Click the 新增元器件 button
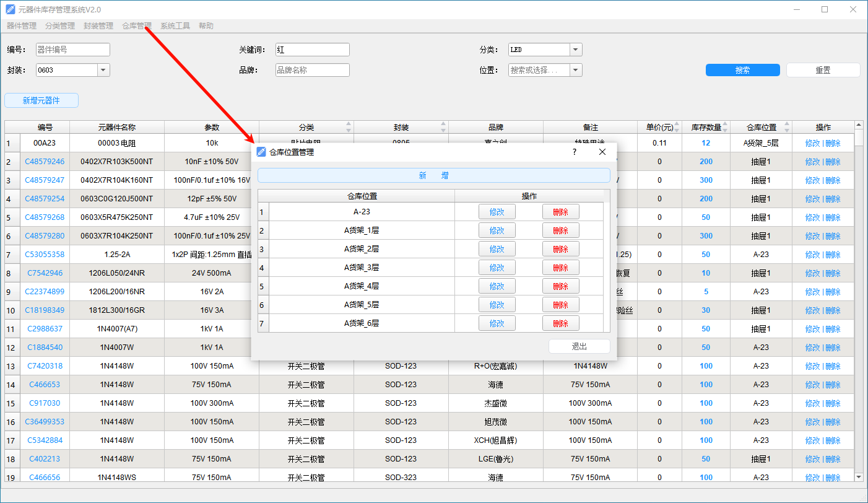 pos(41,100)
